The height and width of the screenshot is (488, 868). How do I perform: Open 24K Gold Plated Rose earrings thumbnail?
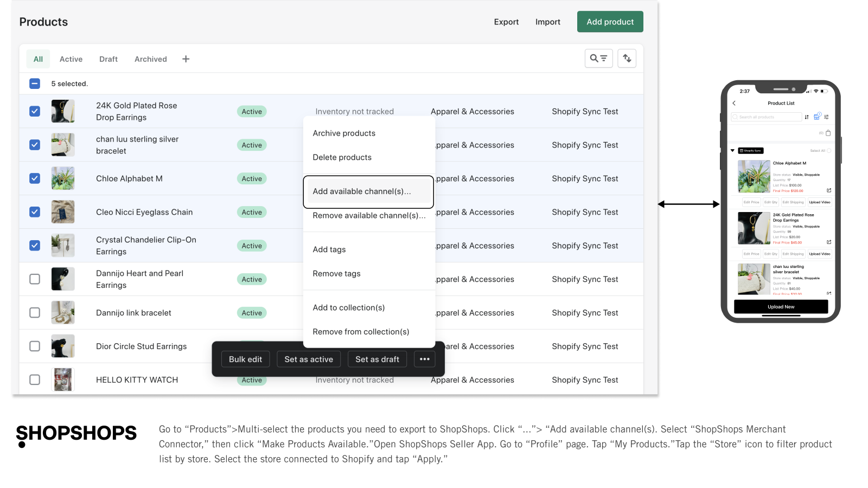click(x=63, y=111)
